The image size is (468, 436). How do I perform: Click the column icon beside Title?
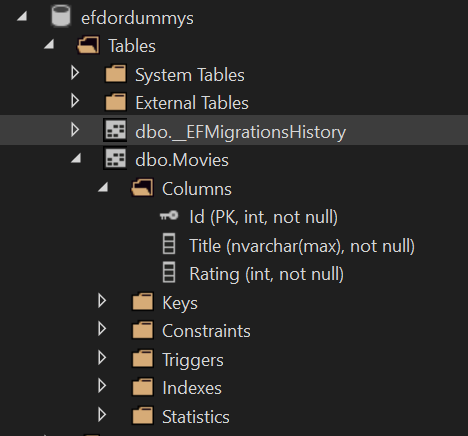tap(169, 244)
